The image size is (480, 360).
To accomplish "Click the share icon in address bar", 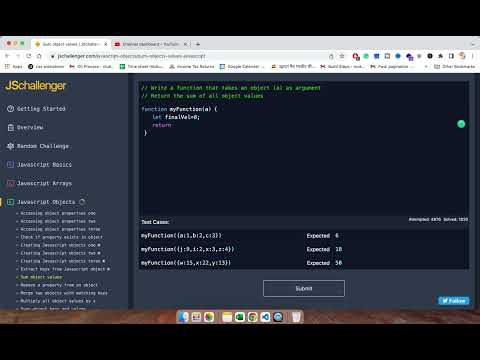I will pyautogui.click(x=331, y=56).
